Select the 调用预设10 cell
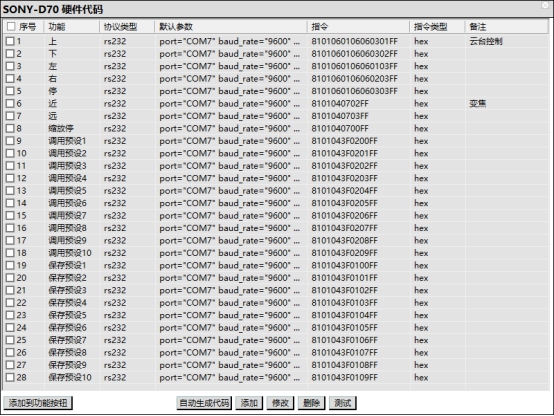Viewport: 554px width, 416px height. tap(70, 253)
